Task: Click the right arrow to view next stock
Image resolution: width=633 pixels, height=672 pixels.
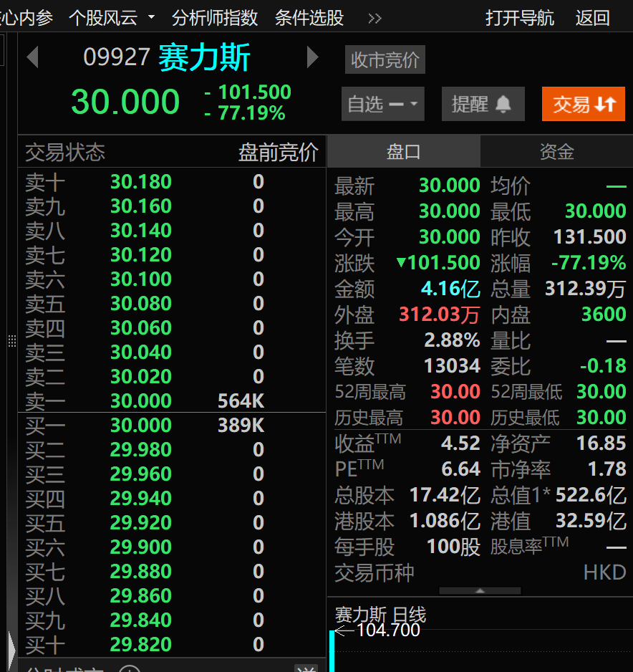Action: (312, 57)
